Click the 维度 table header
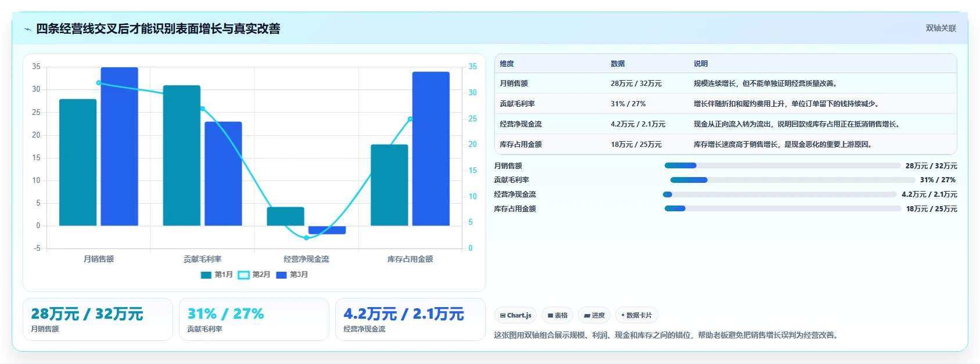This screenshot has width=980, height=364. click(507, 64)
